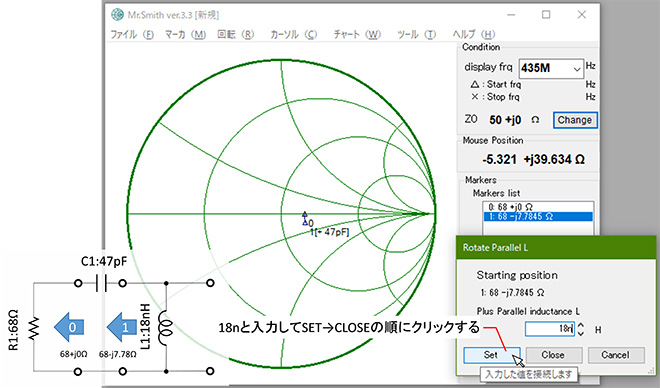Viewport: 660px width, 388px height.
Task: Select marker 0: 68 +j0 Ω in list
Action: click(x=538, y=207)
